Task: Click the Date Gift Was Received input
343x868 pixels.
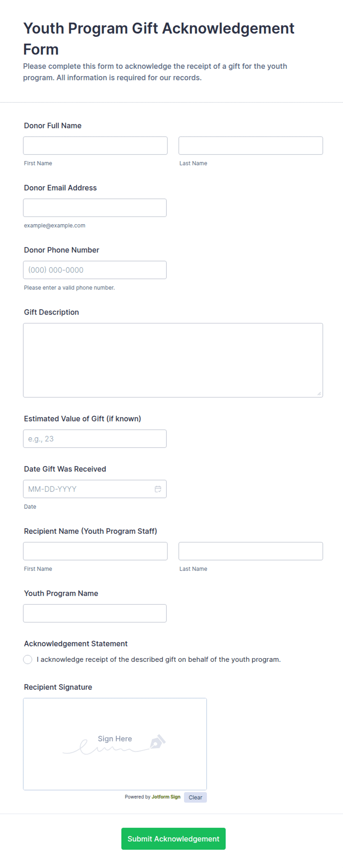Action: tap(89, 489)
